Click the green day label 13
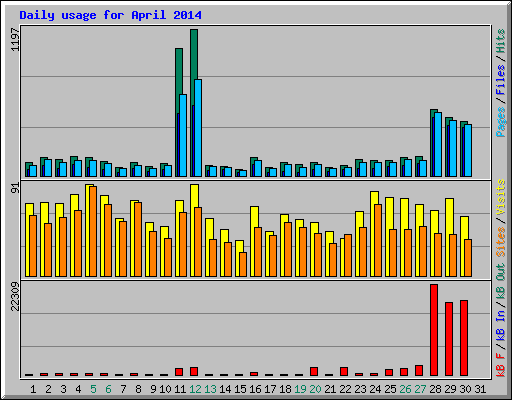Viewport: 512px width, 400px height. point(210,389)
